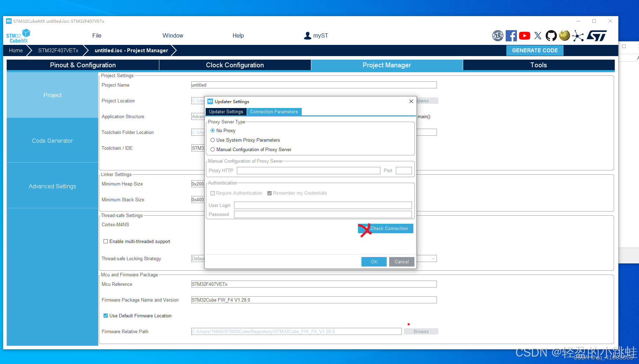Go to the Home breadcrumb

click(16, 50)
